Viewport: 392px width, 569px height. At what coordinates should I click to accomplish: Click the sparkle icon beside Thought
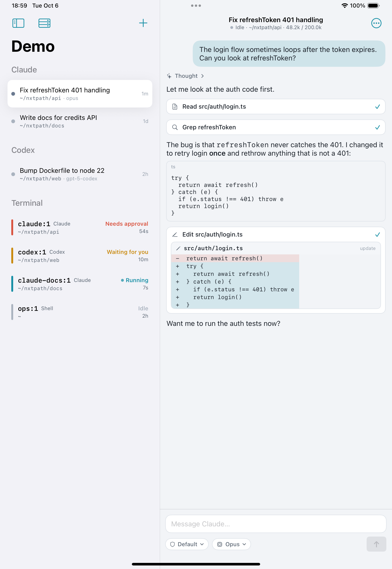[169, 76]
